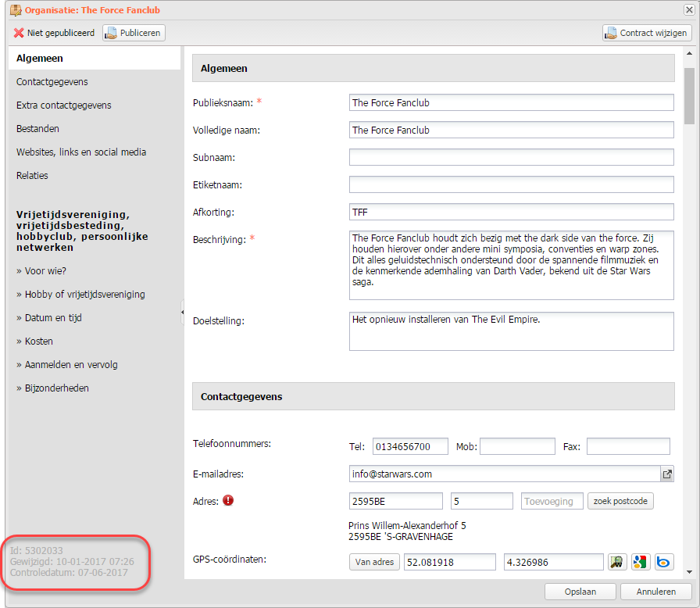Click the empty Mob phone field

tap(517, 446)
